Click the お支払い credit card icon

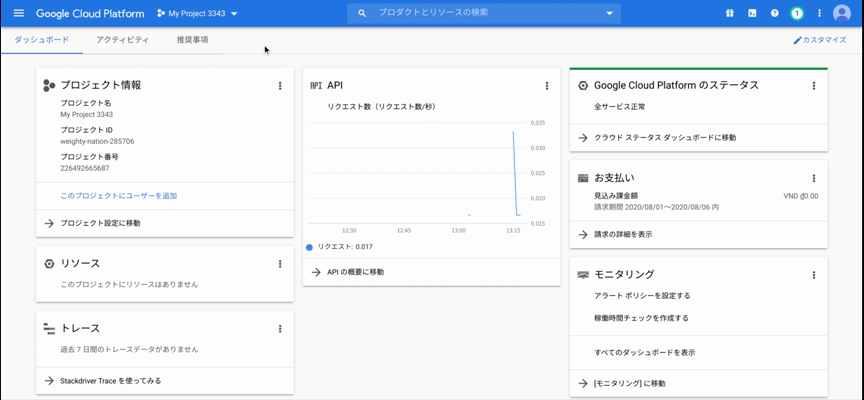tap(583, 179)
